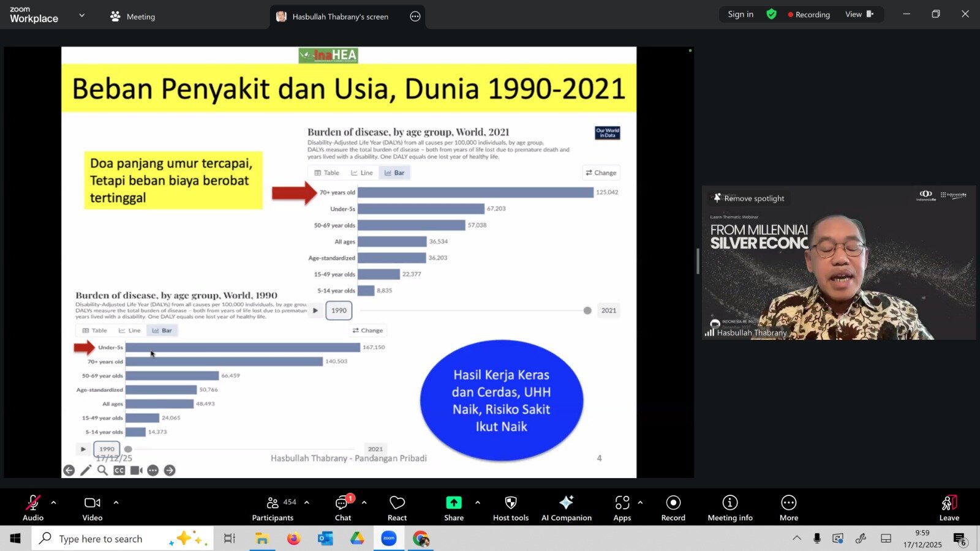This screenshot has width=980, height=551.
Task: Switch to Hasbullah Thabrany's screen tab
Action: (x=340, y=17)
